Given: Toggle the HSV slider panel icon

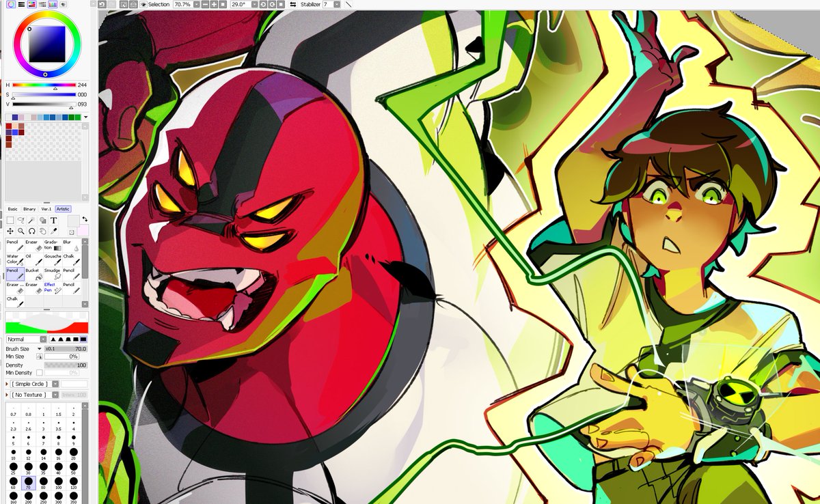Looking at the screenshot, I should pyautogui.click(x=31, y=4).
